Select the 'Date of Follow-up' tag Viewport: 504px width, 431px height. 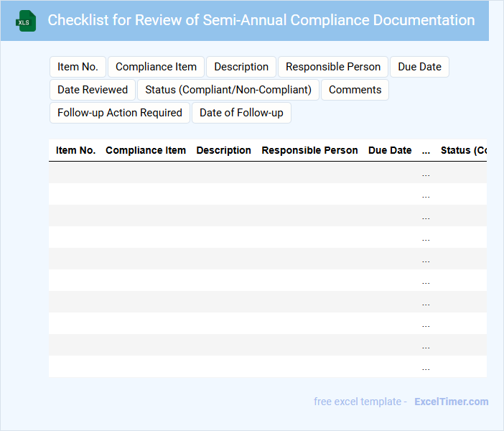tap(241, 113)
